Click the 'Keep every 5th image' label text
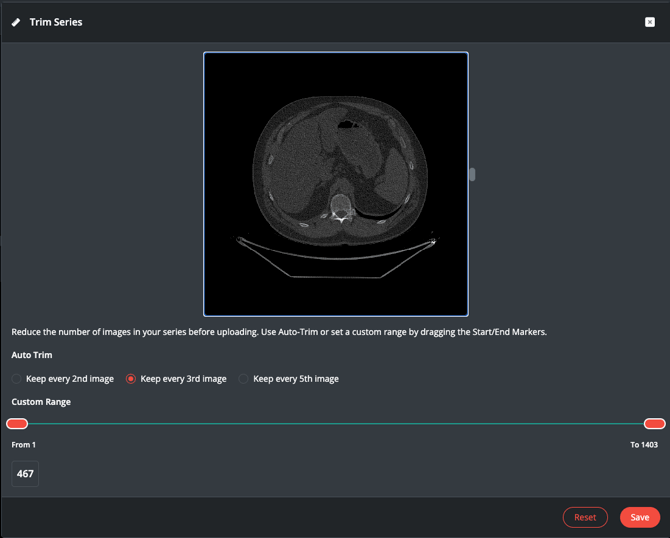Viewport: 670px width, 538px height. (x=296, y=379)
